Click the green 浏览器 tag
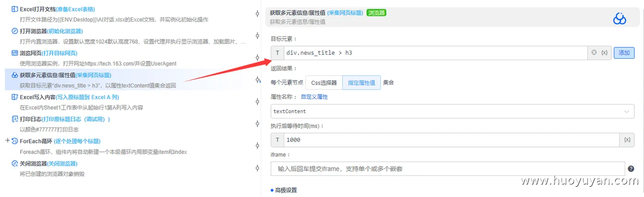 [x=376, y=13]
